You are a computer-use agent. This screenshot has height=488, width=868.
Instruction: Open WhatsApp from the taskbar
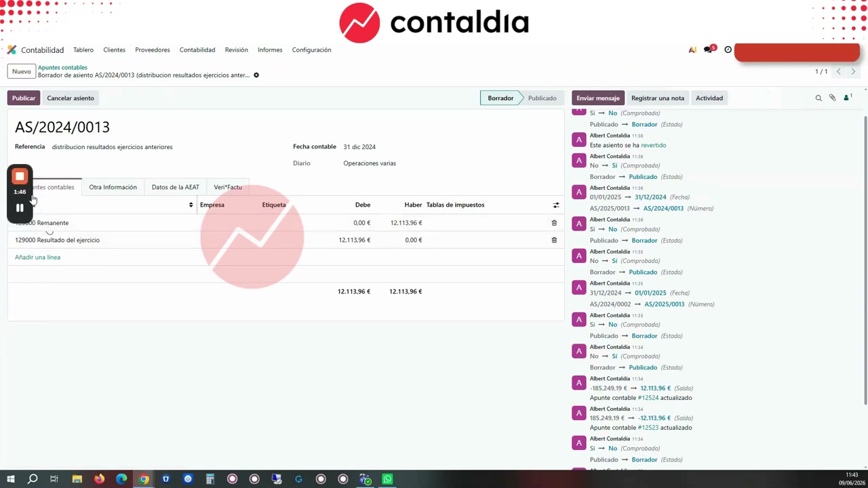pyautogui.click(x=387, y=479)
